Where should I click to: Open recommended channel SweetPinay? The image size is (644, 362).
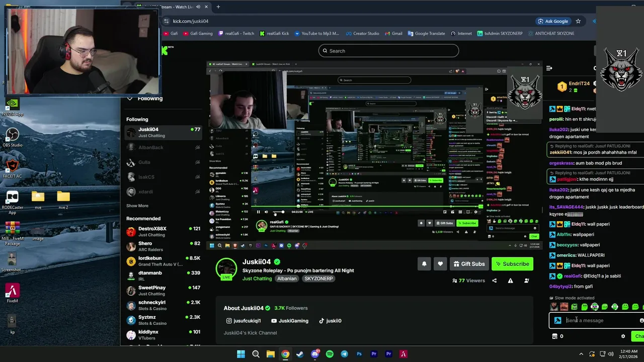(163, 291)
